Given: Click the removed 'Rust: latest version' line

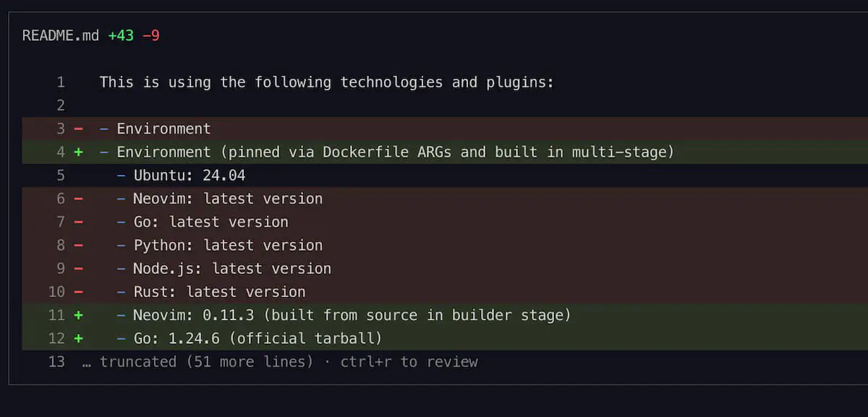Looking at the screenshot, I should 445,292.
